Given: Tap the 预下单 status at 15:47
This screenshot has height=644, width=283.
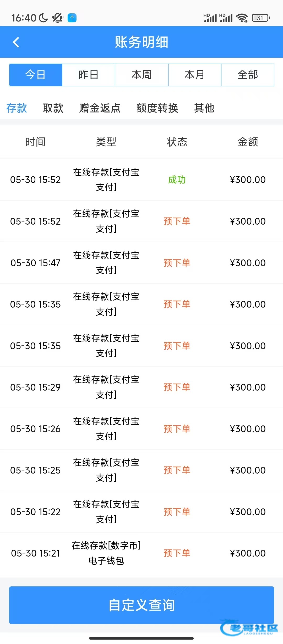Looking at the screenshot, I should [177, 263].
